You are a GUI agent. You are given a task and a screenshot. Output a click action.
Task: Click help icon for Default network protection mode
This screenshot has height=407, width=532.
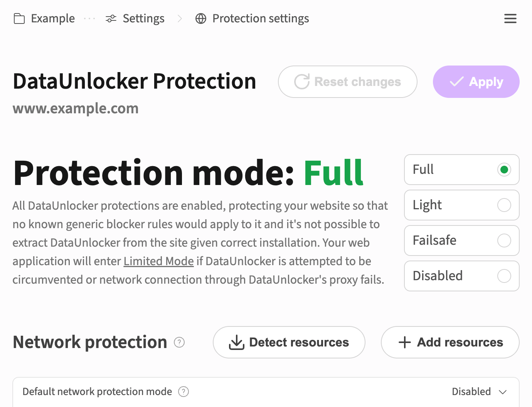coord(184,392)
